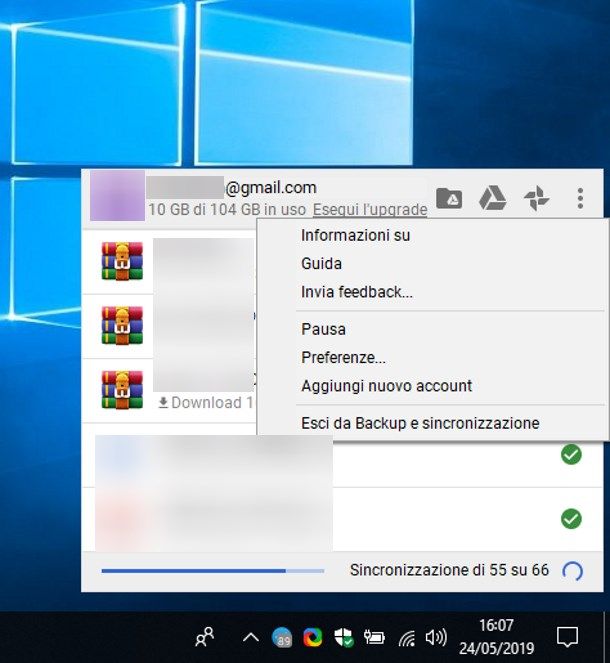Click the first WinRAR archive file icon
The width and height of the screenshot is (610, 663).
pyautogui.click(x=122, y=261)
